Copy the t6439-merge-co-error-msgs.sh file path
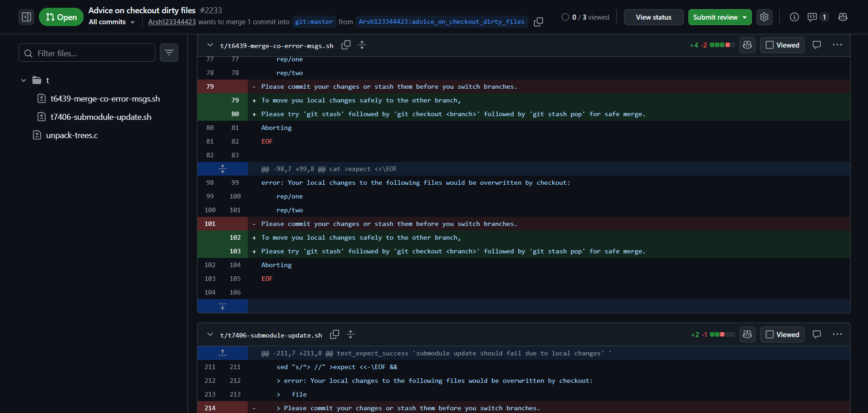Viewport: 868px width, 413px height. pos(346,45)
